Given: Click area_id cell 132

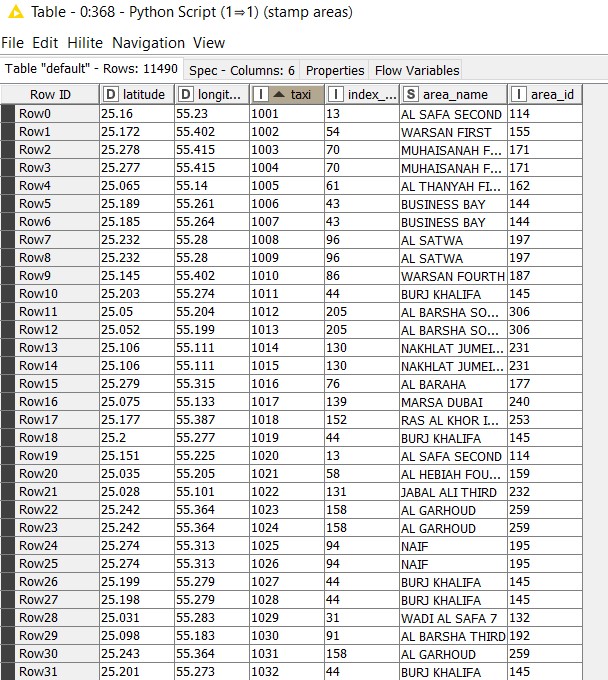Looking at the screenshot, I should [x=545, y=618].
